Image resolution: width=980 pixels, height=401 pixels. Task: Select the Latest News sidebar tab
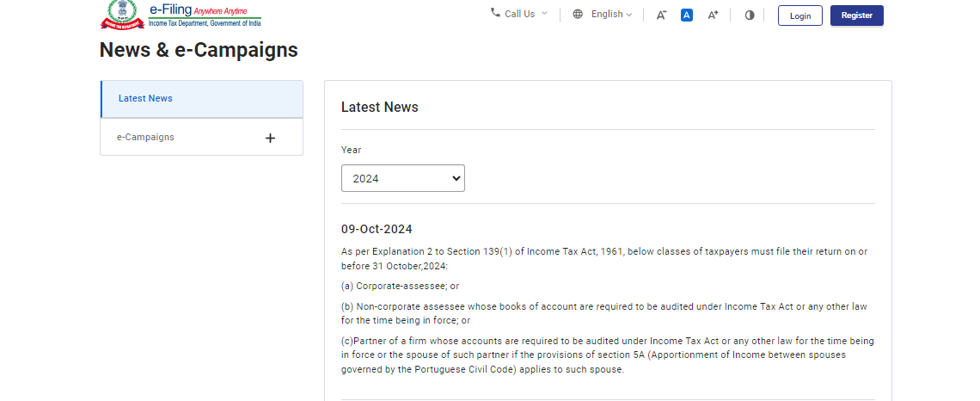click(145, 98)
